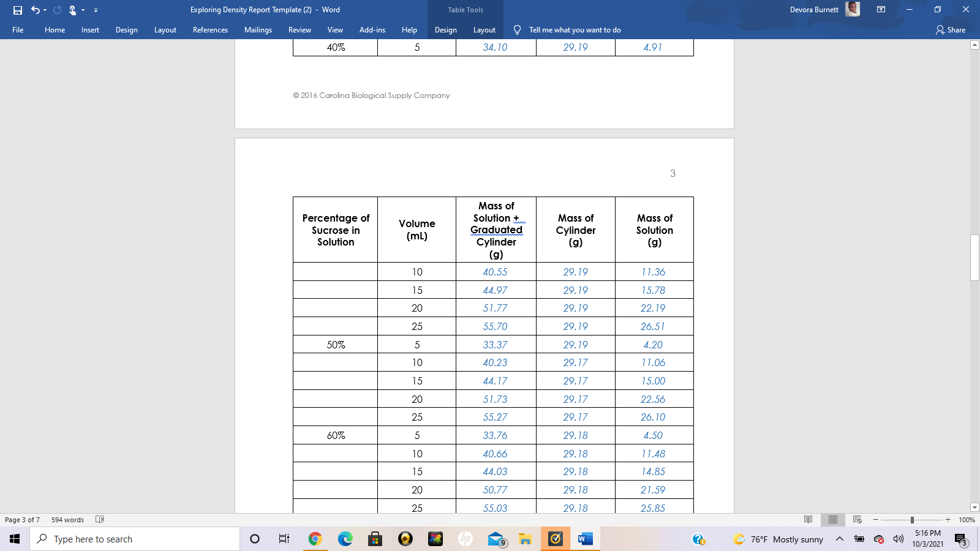Image resolution: width=980 pixels, height=551 pixels.
Task: Open the word count from status bar
Action: [x=67, y=519]
